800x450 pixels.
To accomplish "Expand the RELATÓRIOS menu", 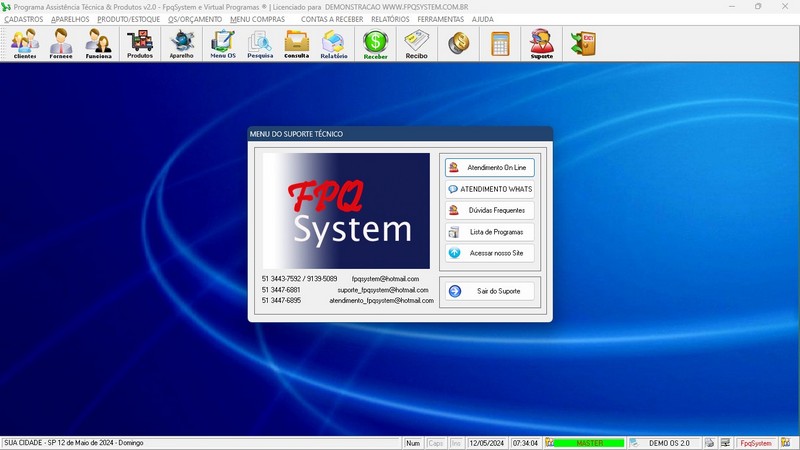I will tap(390, 19).
